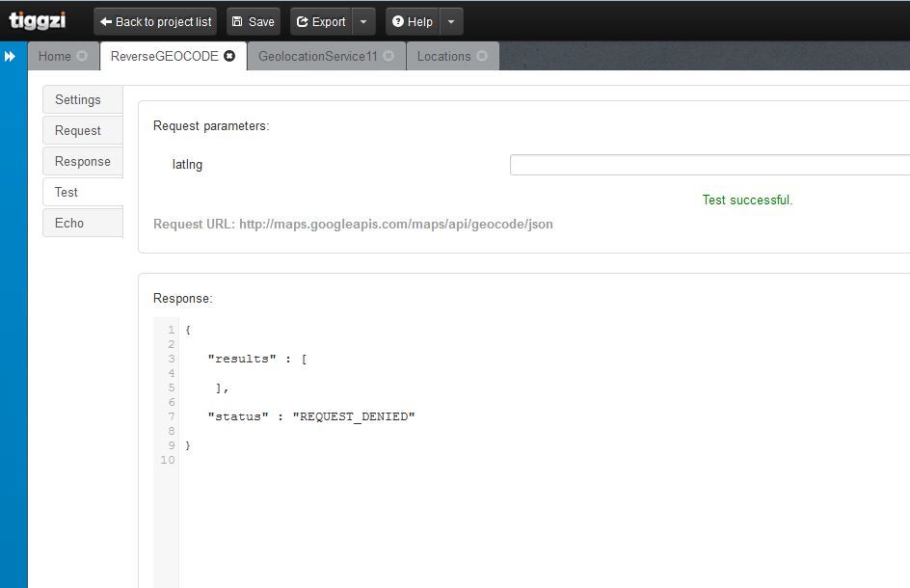The width and height of the screenshot is (910, 588).
Task: Click the Export button
Action: tap(320, 21)
